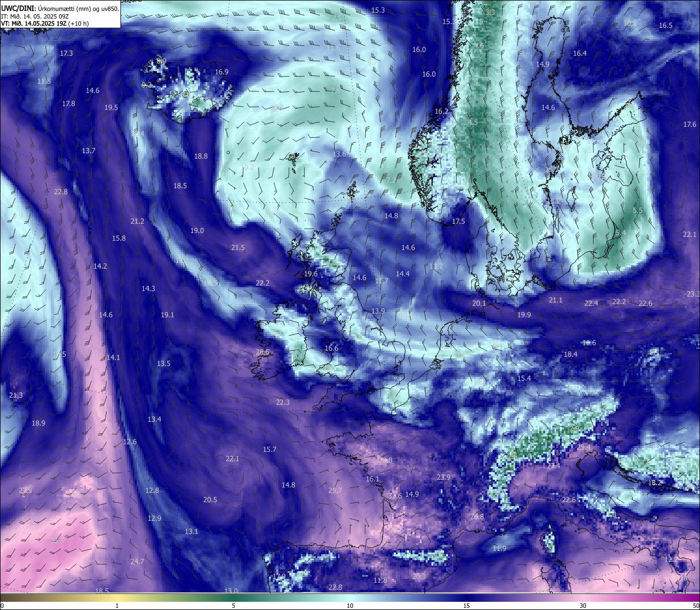Click the map value '14.3'

pyautogui.click(x=148, y=288)
